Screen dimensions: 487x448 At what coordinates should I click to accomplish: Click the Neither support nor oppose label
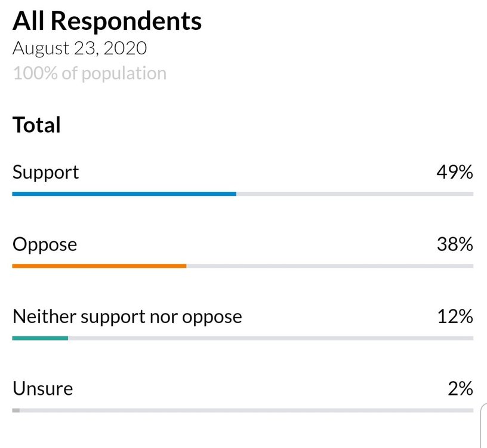(x=127, y=317)
